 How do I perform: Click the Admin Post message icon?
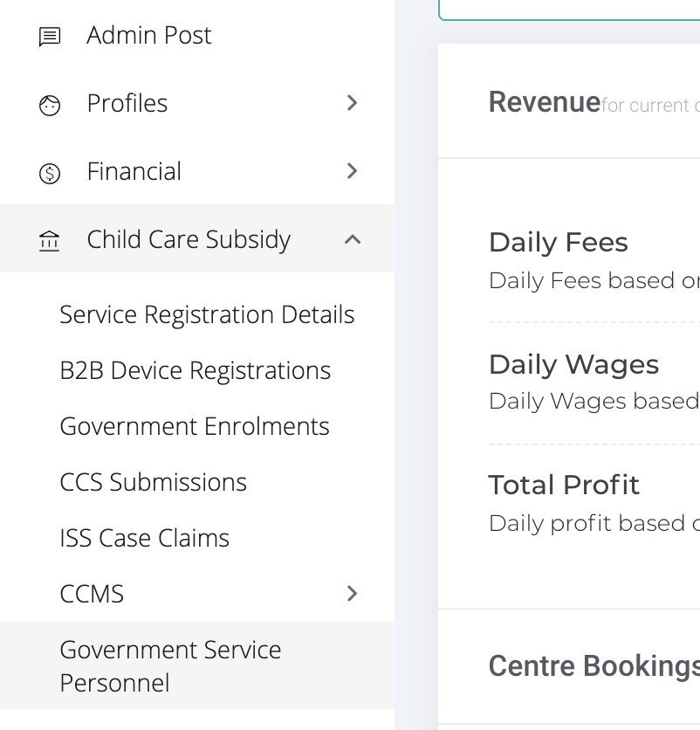tap(50, 37)
